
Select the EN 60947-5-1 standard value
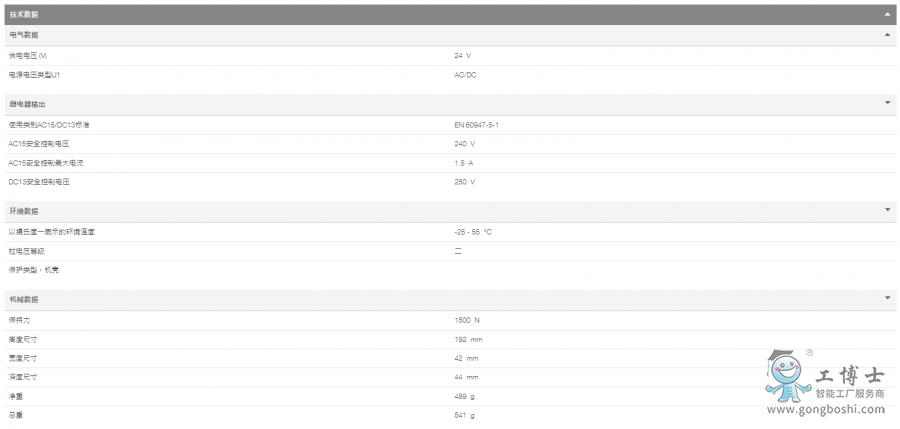pos(476,125)
